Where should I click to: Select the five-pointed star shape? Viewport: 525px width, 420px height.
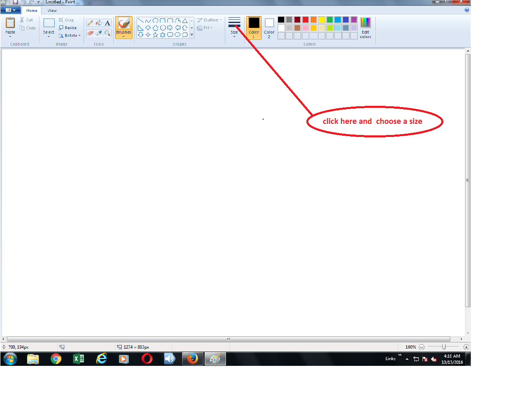tap(155, 34)
